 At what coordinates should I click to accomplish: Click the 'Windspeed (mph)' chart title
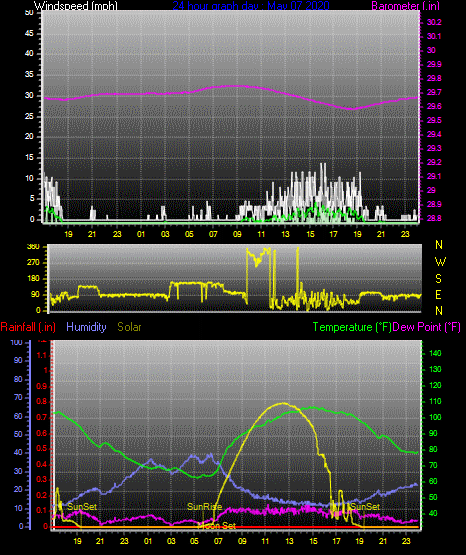tap(76, 6)
